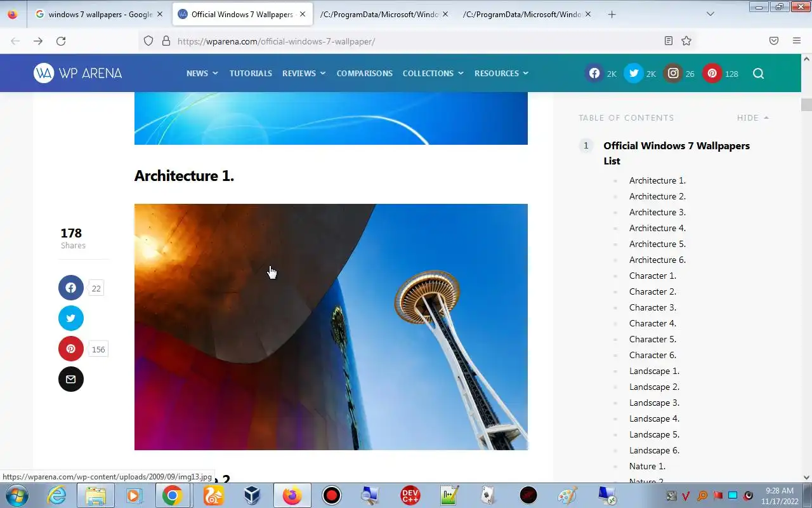The width and height of the screenshot is (812, 508).
Task: Open the WP Arena Twitter page icon
Action: (634, 73)
